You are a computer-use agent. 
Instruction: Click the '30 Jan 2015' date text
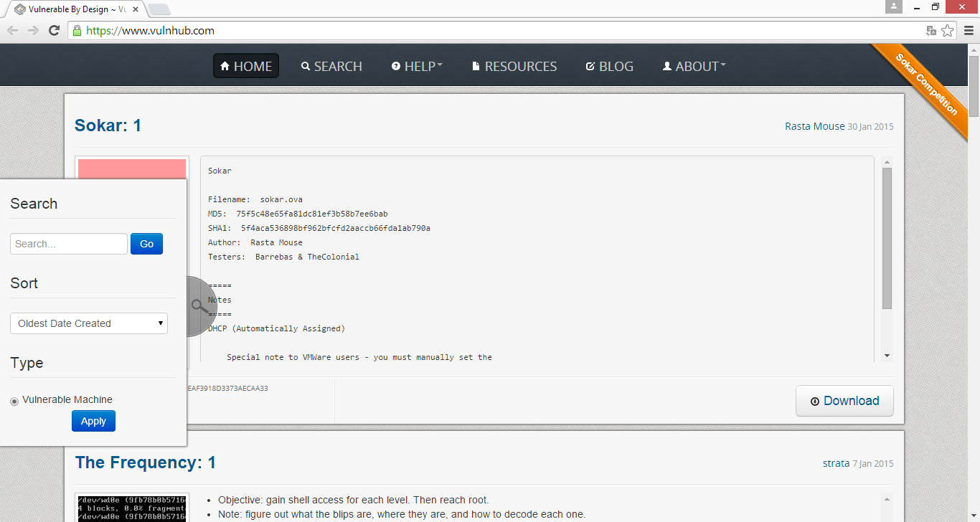click(870, 126)
